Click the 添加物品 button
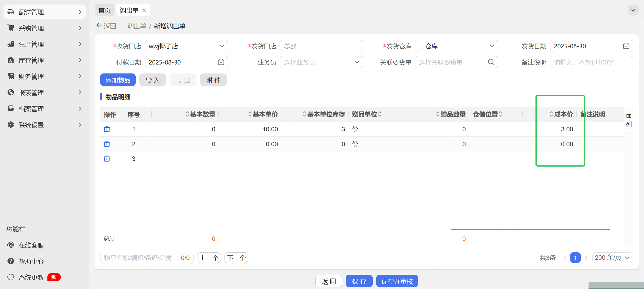The image size is (644, 289). 118,80
